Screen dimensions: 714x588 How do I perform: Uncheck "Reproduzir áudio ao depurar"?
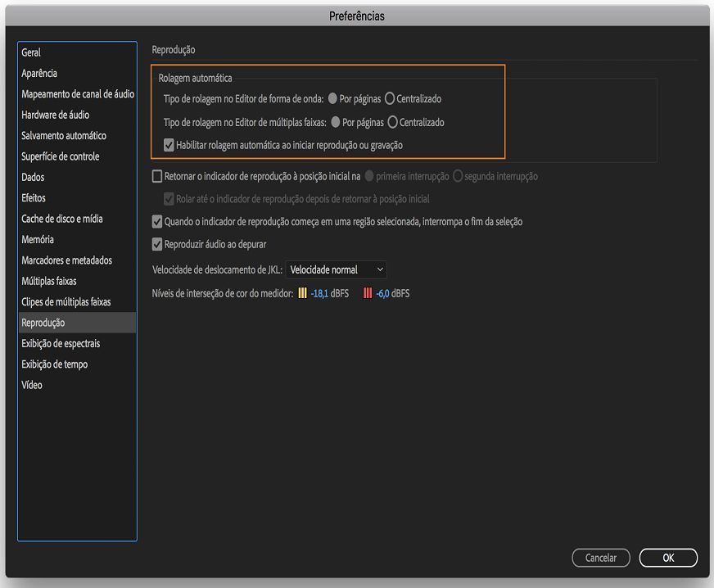tap(156, 243)
